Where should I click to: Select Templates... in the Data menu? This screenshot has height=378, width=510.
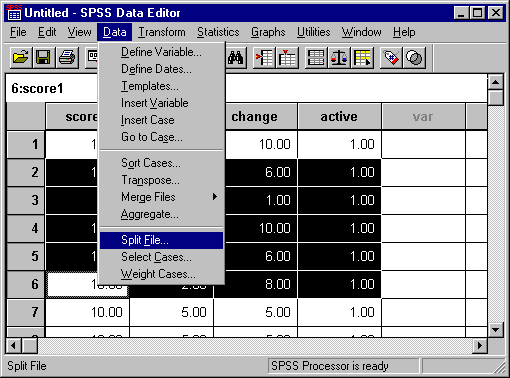(161, 86)
